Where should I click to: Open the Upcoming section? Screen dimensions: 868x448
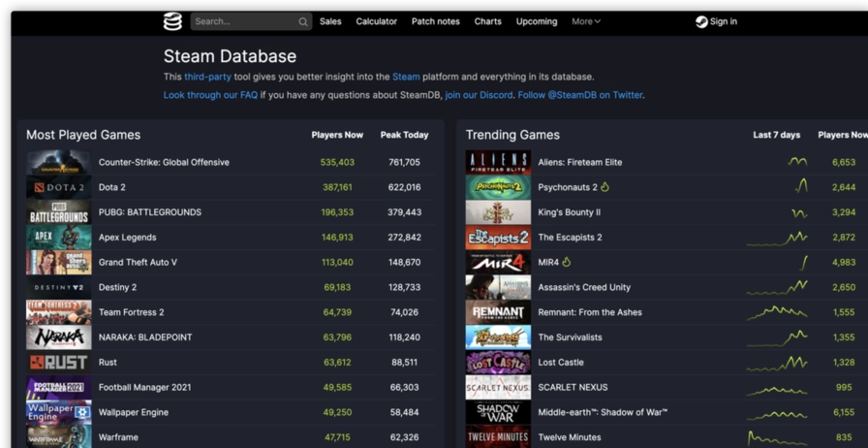pyautogui.click(x=537, y=21)
